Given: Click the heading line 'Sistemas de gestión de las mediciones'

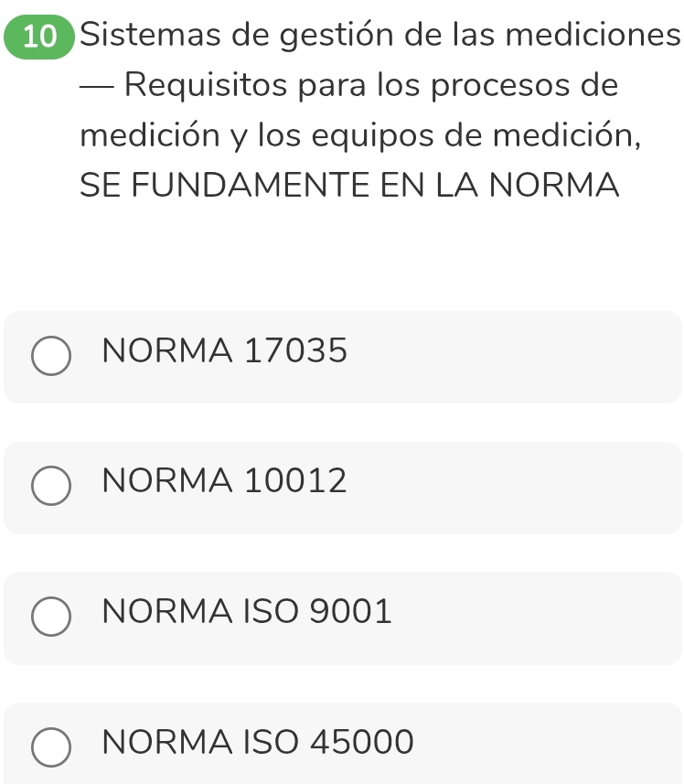Looking at the screenshot, I should coord(379,37).
